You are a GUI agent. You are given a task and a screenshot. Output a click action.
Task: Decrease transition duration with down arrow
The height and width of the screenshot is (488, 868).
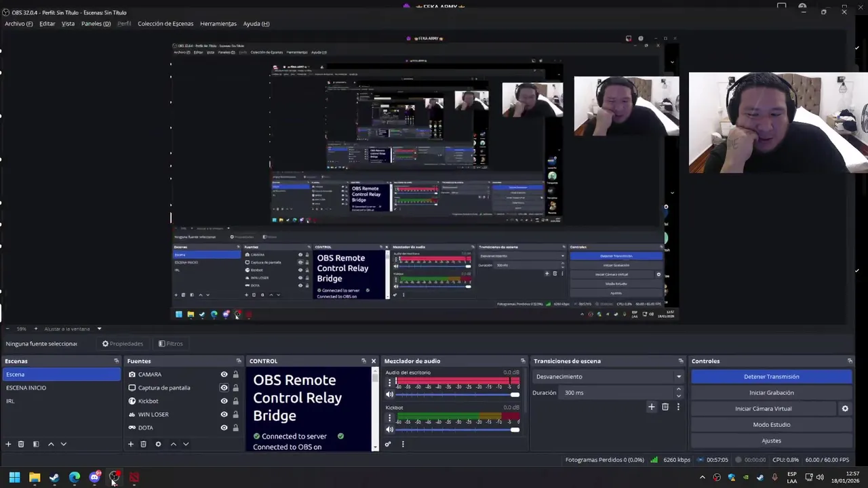click(678, 396)
